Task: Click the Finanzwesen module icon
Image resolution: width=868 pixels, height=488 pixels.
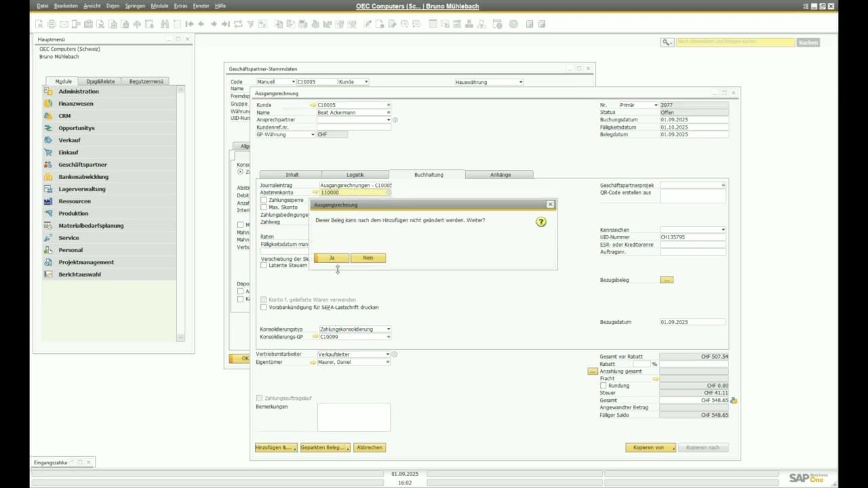Action: point(48,104)
